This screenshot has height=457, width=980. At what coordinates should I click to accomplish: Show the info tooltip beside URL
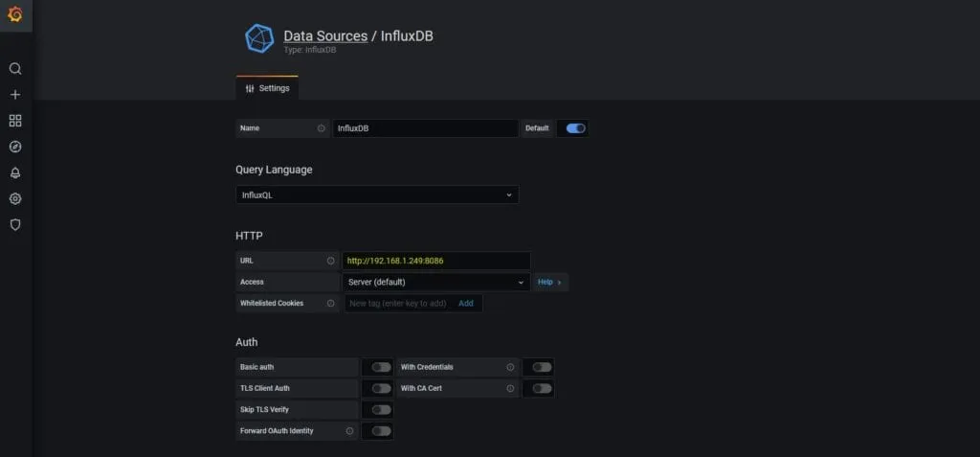(x=330, y=261)
